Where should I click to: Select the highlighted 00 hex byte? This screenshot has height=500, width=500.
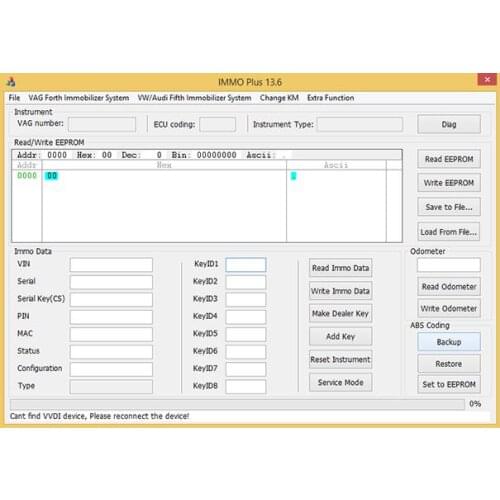coord(52,176)
